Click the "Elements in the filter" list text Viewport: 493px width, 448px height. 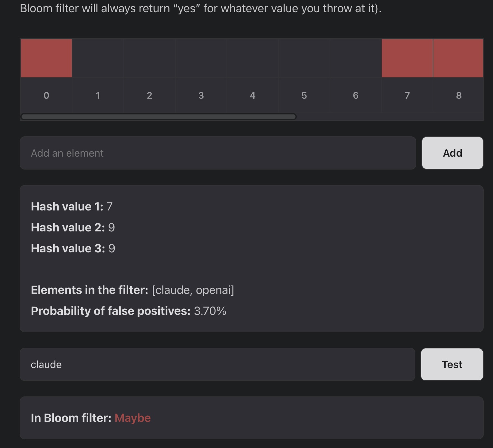coord(193,290)
